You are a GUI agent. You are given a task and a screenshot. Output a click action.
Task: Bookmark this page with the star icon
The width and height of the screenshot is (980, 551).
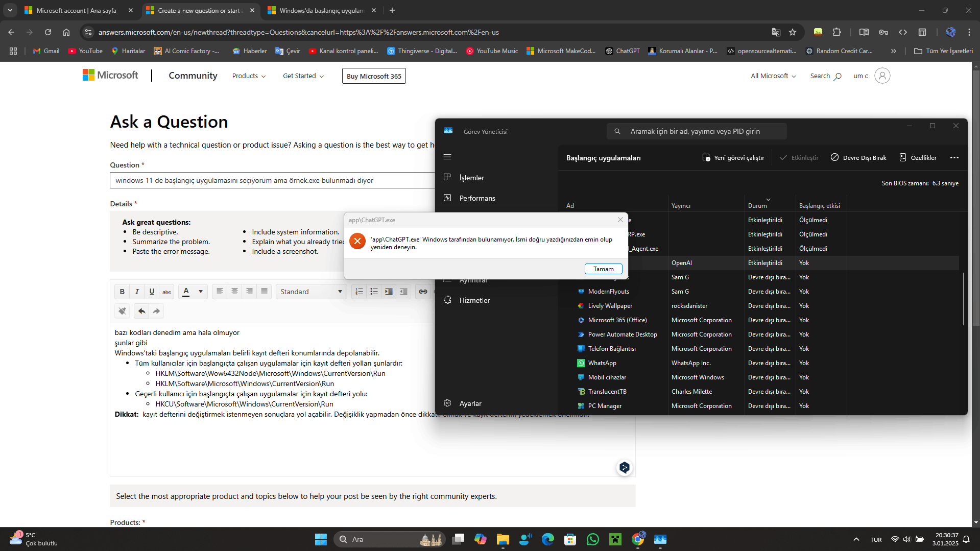[x=792, y=32]
